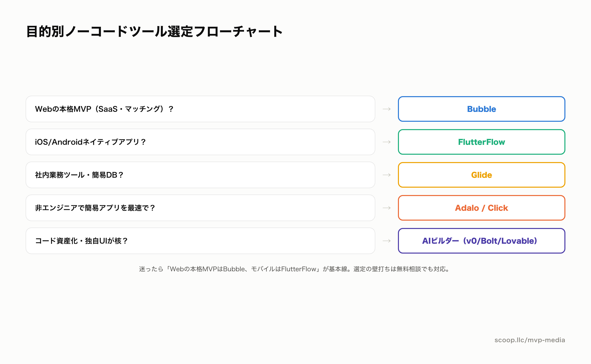
Task: Click the arrow pointing to Adalo / Click
Action: point(387,208)
